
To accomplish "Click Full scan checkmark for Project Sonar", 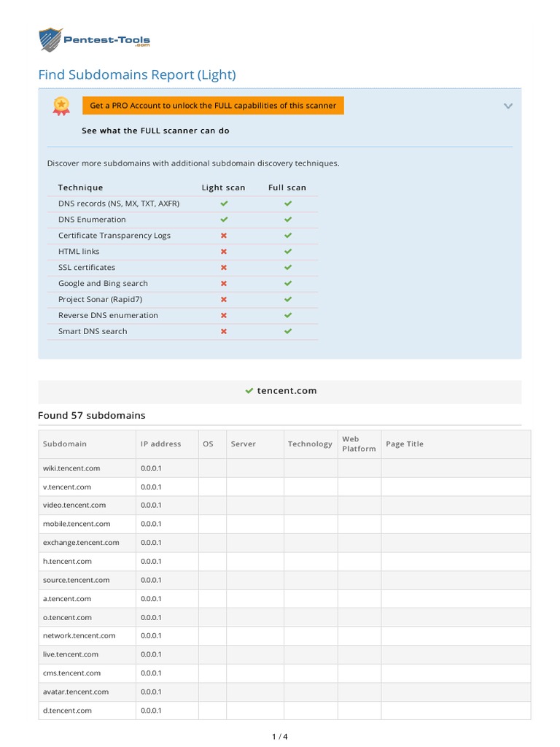I will pyautogui.click(x=287, y=300).
